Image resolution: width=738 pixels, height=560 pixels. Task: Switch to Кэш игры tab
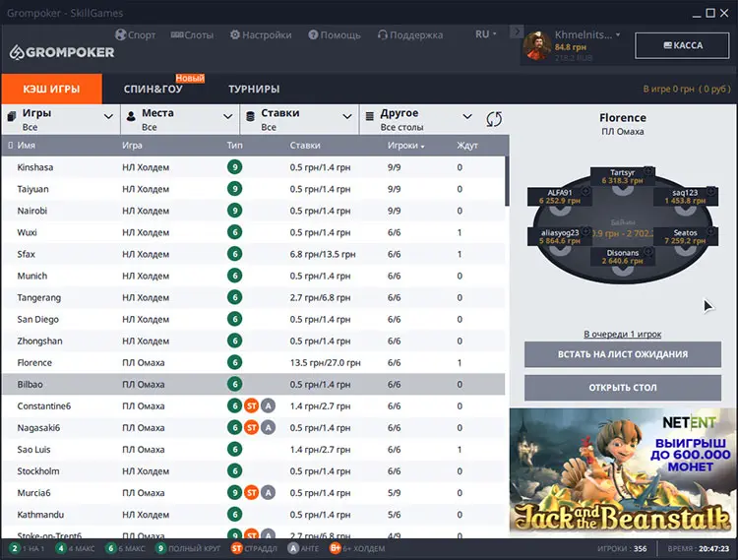(51, 89)
